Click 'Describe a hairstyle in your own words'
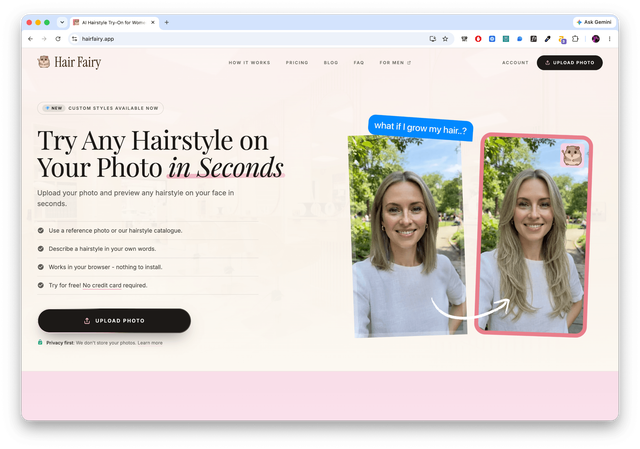 coord(102,249)
